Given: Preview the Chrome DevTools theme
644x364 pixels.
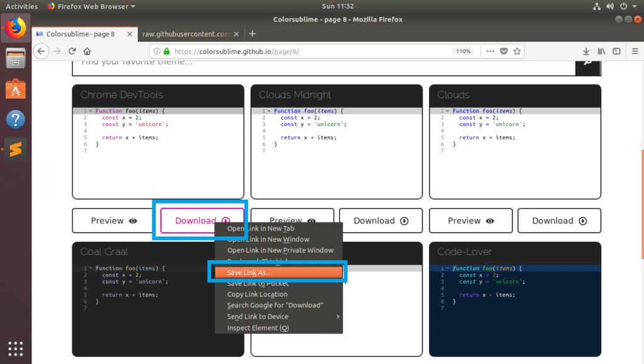Looking at the screenshot, I should click(113, 221).
